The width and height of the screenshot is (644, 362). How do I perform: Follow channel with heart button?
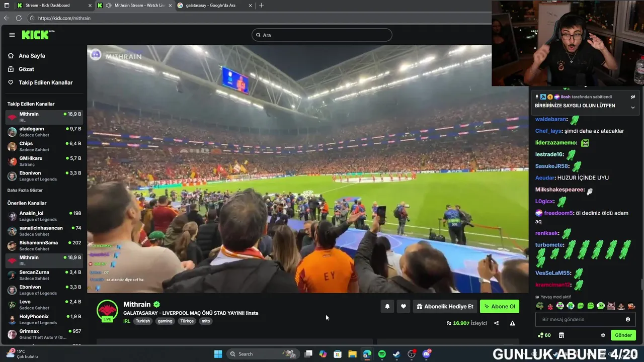404,306
